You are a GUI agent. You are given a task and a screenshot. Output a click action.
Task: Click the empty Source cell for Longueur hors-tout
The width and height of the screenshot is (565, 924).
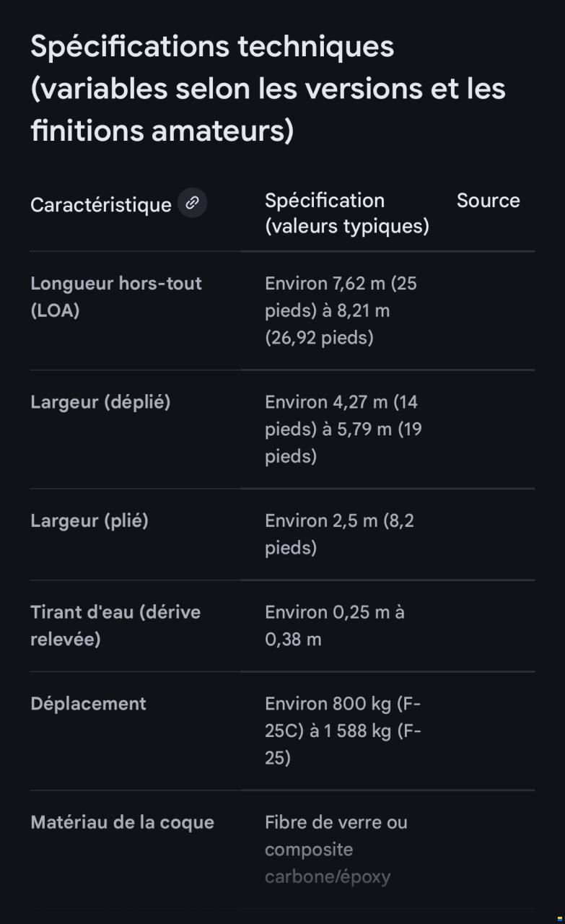click(488, 310)
